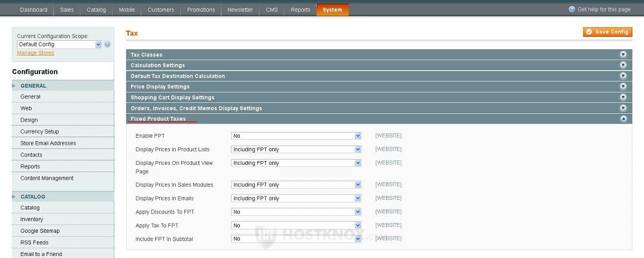The height and width of the screenshot is (258, 644).
Task: Open the Include FPT In Subtotal dropdown
Action: [296, 239]
